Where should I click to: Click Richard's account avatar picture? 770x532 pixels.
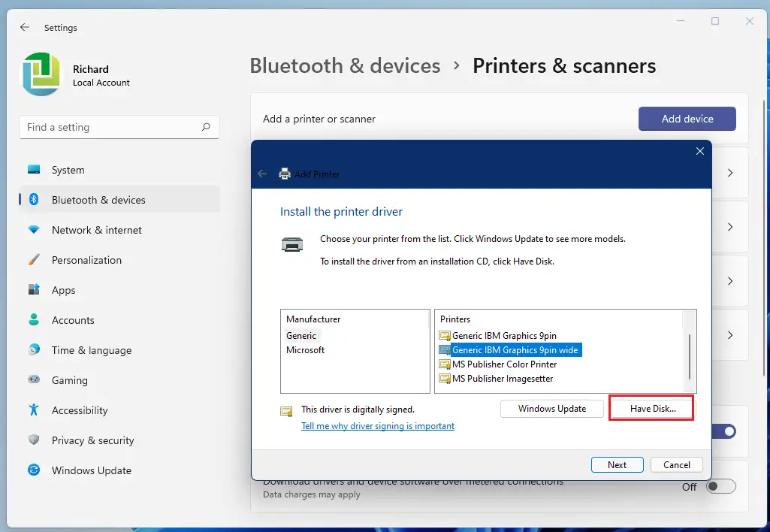41,74
